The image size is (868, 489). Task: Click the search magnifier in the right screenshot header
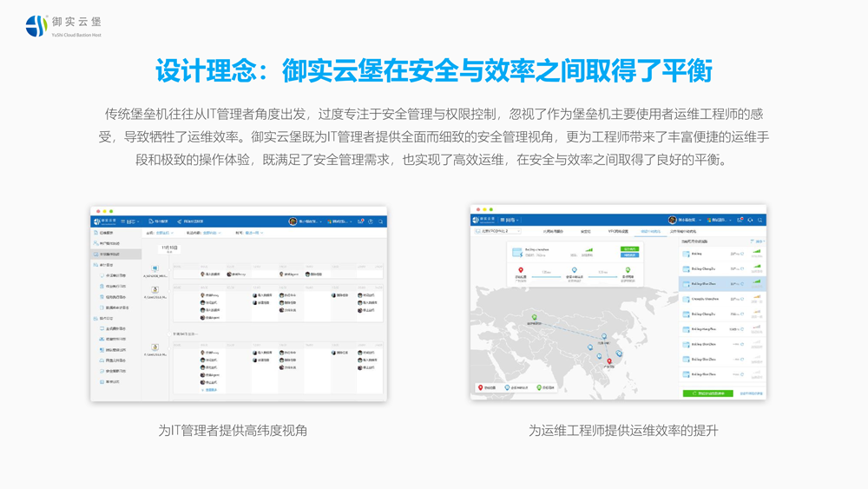[x=760, y=220]
